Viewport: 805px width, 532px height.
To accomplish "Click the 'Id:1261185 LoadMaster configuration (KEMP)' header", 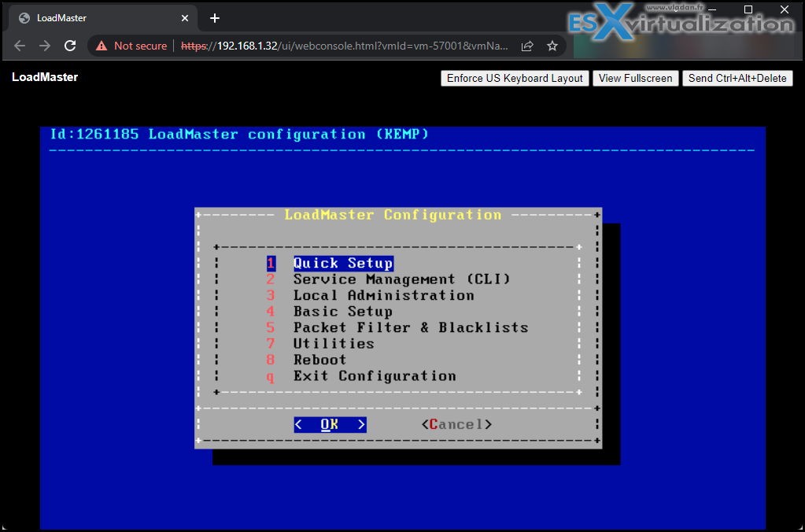I will coord(239,135).
